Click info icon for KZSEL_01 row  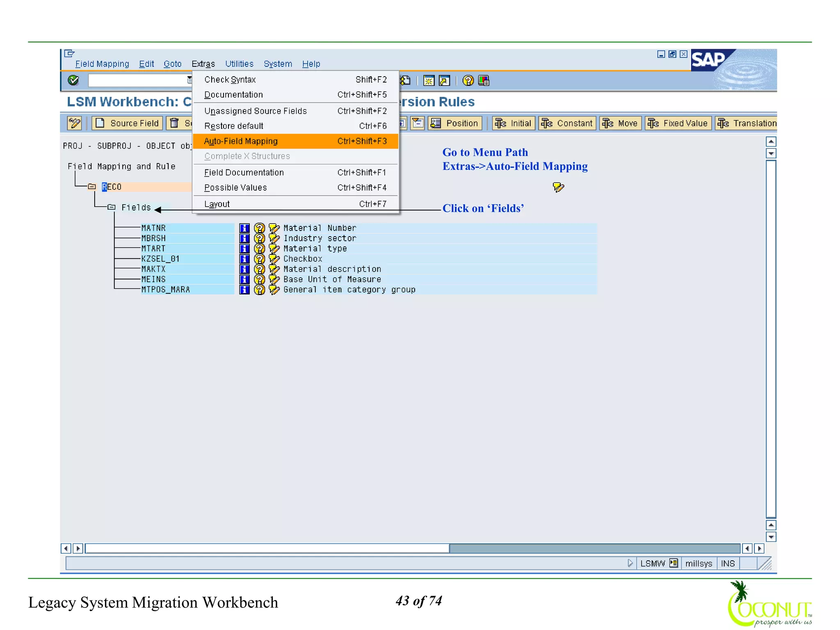pyautogui.click(x=244, y=259)
